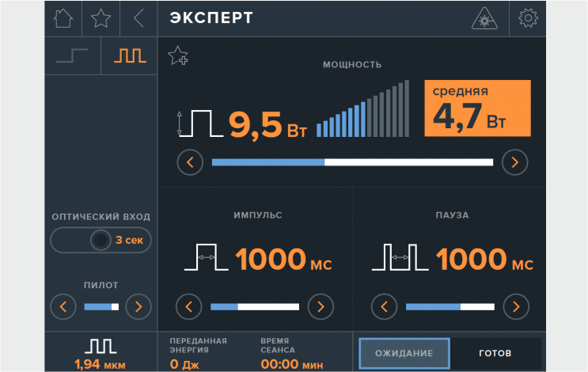
Task: Click the back arrow icon
Action: [138, 18]
